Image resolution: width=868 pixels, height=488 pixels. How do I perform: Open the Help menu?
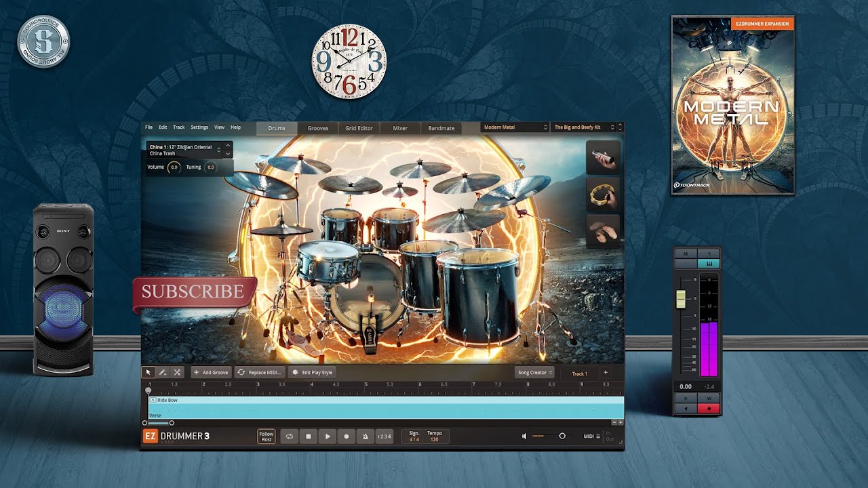point(235,127)
